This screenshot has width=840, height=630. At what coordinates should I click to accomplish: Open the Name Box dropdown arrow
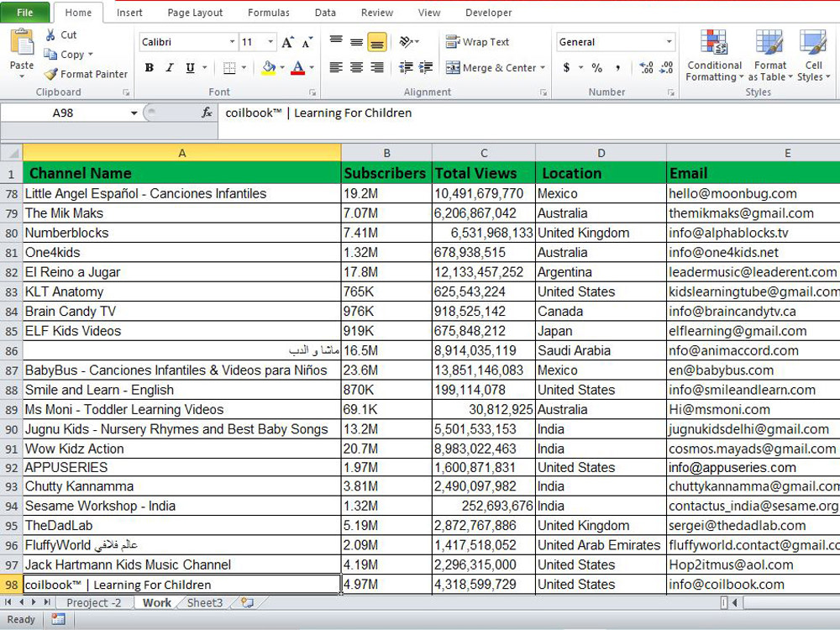[x=134, y=113]
